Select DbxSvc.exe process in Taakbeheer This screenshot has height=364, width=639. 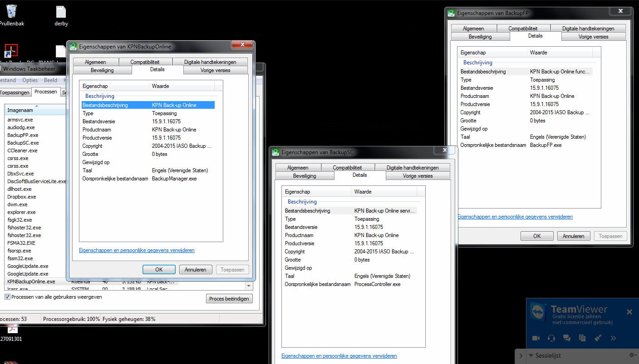click(20, 174)
